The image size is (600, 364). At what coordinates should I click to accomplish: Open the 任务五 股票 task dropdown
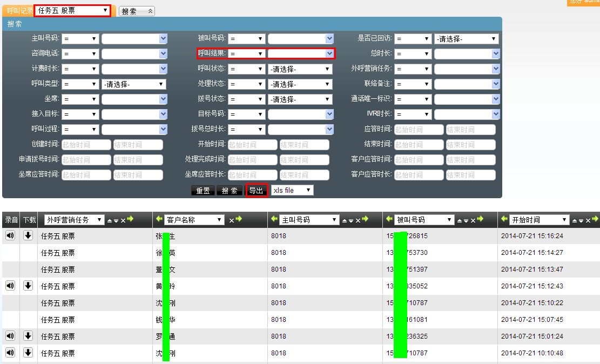[x=72, y=10]
